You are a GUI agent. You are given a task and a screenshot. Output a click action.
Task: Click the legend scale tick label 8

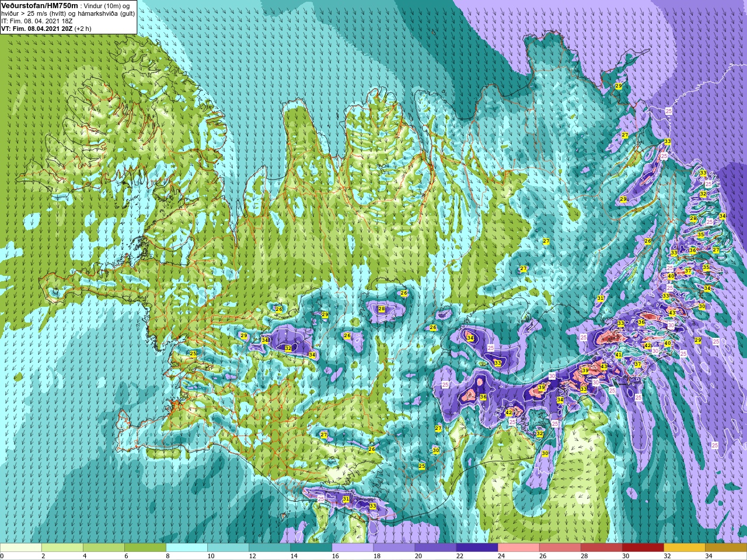pyautogui.click(x=167, y=556)
